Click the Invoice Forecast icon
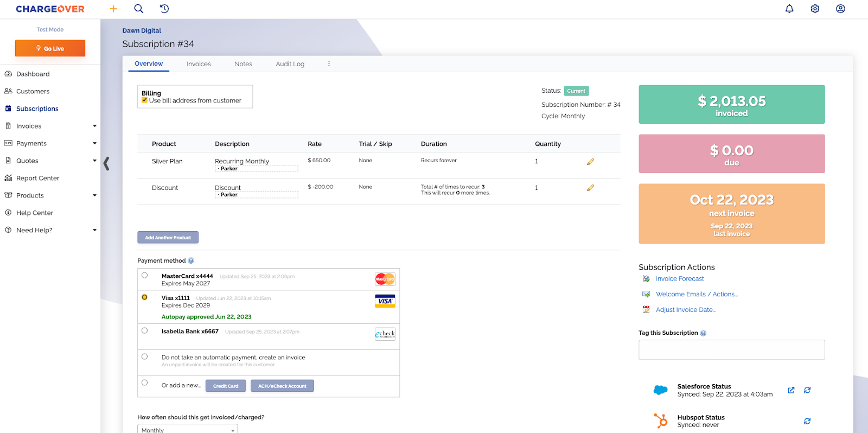This screenshot has width=868, height=433. (646, 278)
